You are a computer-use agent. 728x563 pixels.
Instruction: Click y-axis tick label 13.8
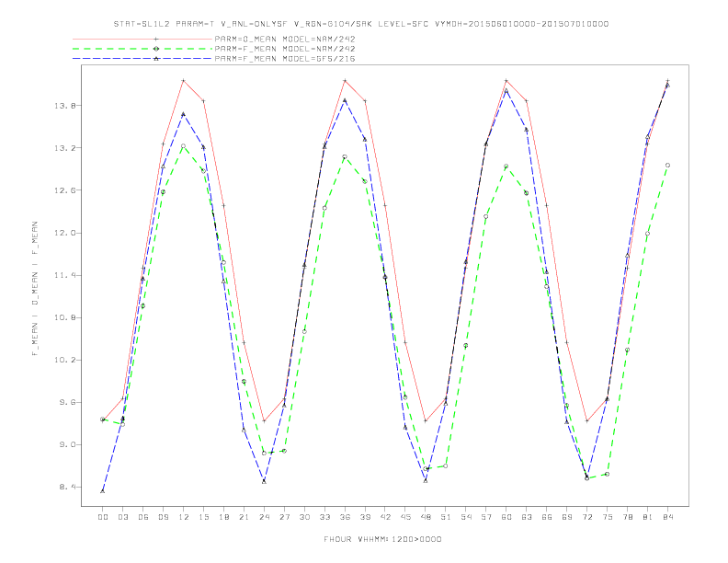[65, 106]
